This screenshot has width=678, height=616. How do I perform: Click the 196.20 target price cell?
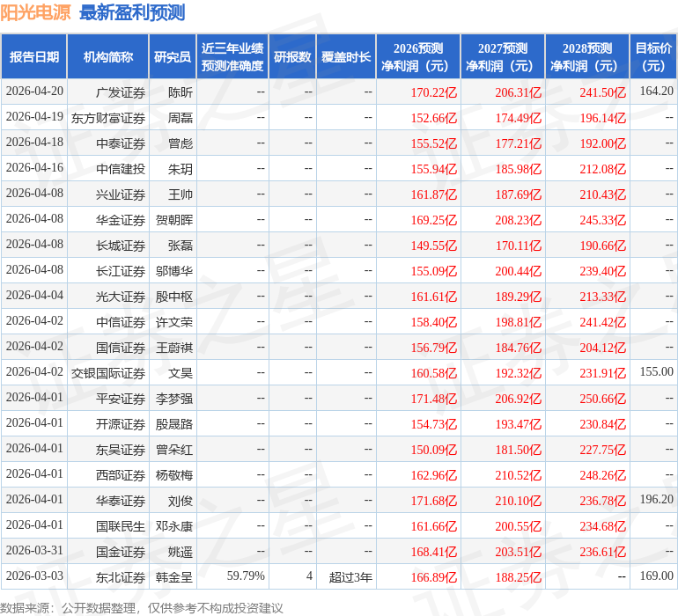pos(656,500)
